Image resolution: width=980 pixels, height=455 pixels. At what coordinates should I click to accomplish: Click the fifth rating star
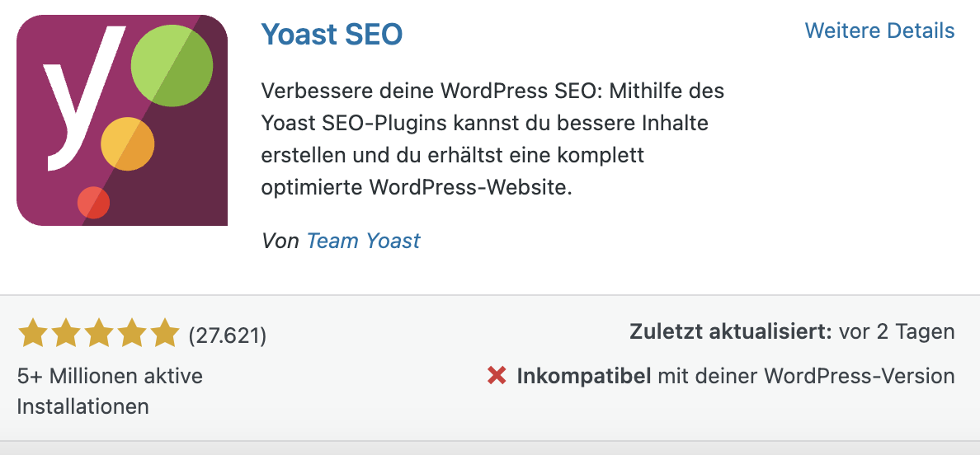point(165,333)
